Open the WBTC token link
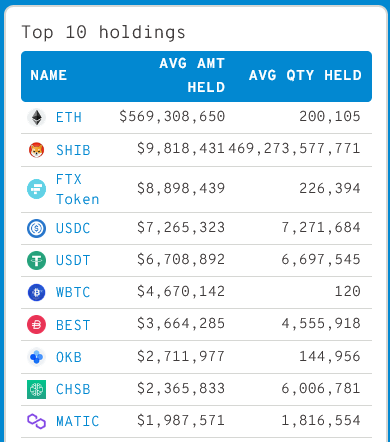This screenshot has height=442, width=390. click(73, 292)
